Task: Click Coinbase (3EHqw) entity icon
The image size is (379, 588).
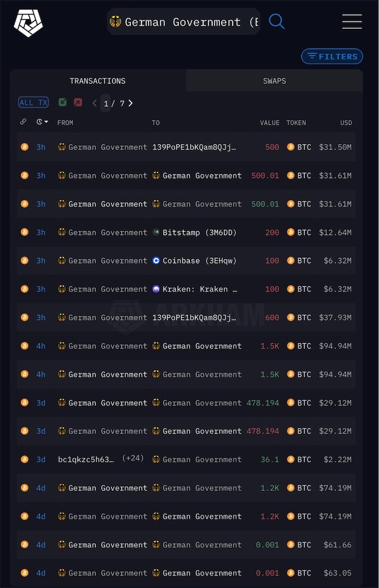Action: coord(156,261)
